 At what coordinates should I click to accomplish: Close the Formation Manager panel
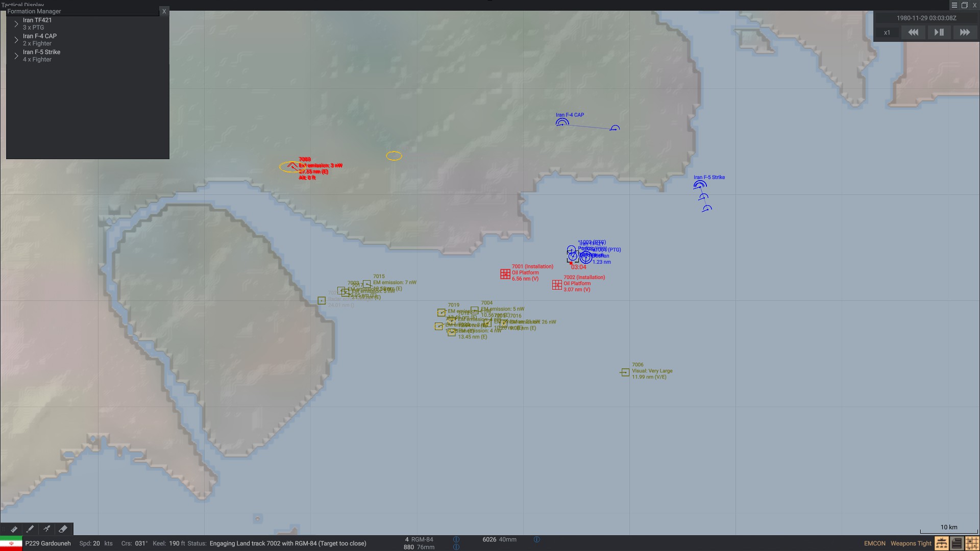164,11
